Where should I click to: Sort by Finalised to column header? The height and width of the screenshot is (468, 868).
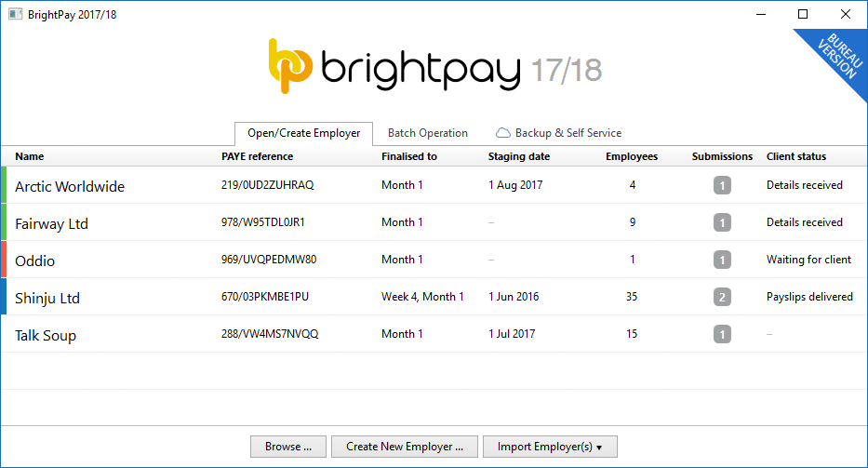click(x=409, y=156)
